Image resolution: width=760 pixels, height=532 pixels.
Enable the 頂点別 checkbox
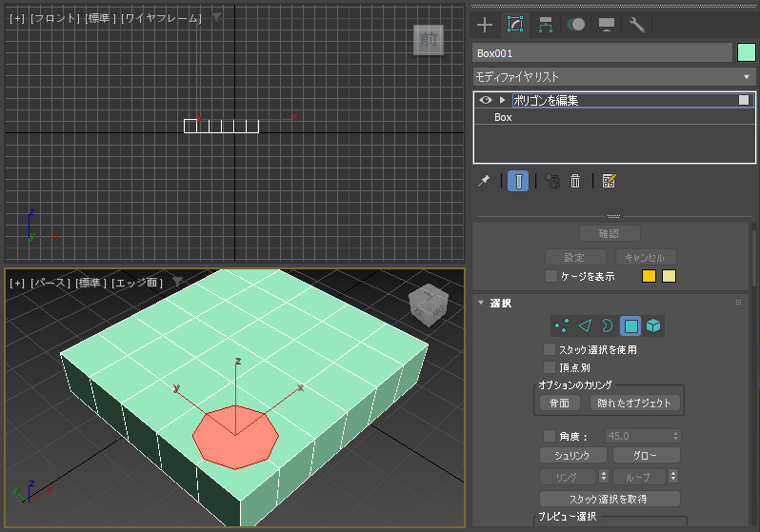point(550,367)
